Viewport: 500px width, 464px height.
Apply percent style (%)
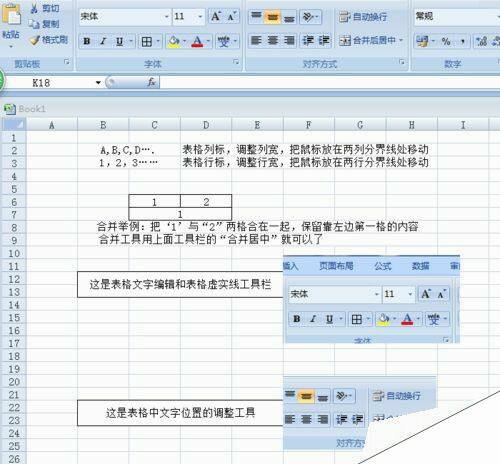[x=446, y=41]
